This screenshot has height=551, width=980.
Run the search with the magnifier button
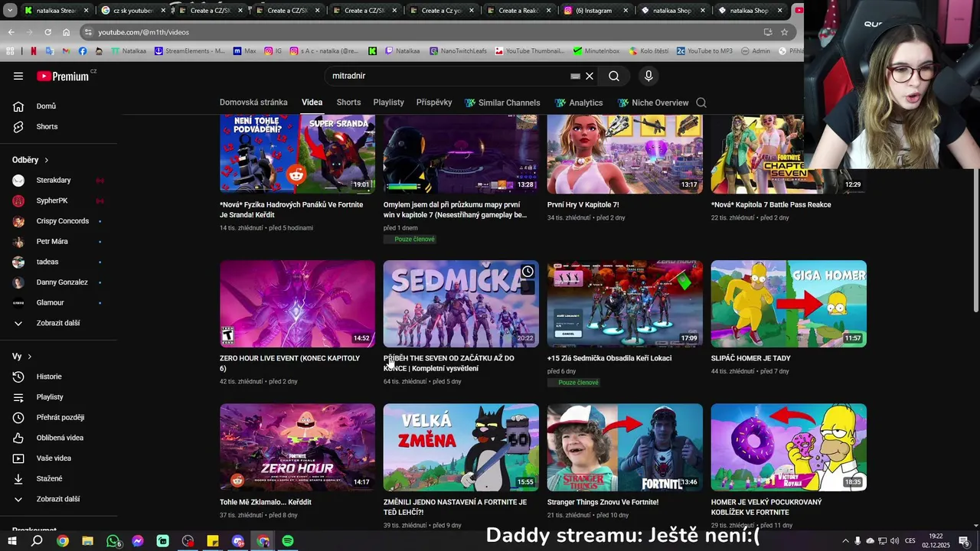(614, 76)
